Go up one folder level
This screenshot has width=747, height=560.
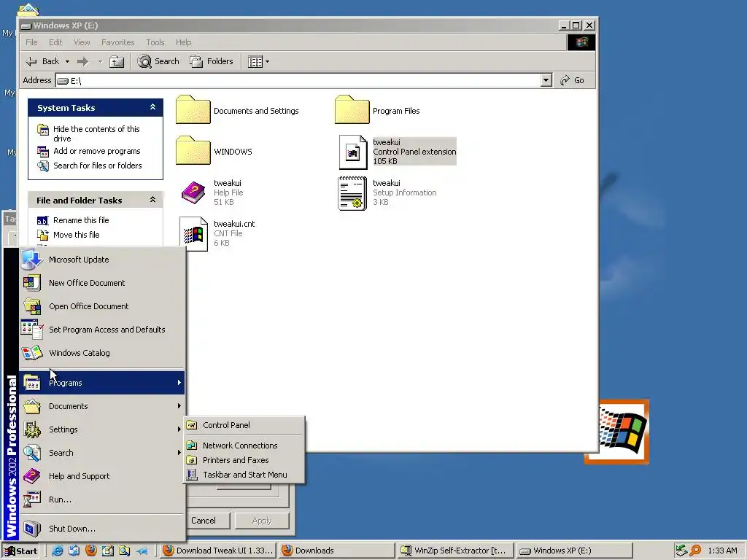click(x=116, y=61)
